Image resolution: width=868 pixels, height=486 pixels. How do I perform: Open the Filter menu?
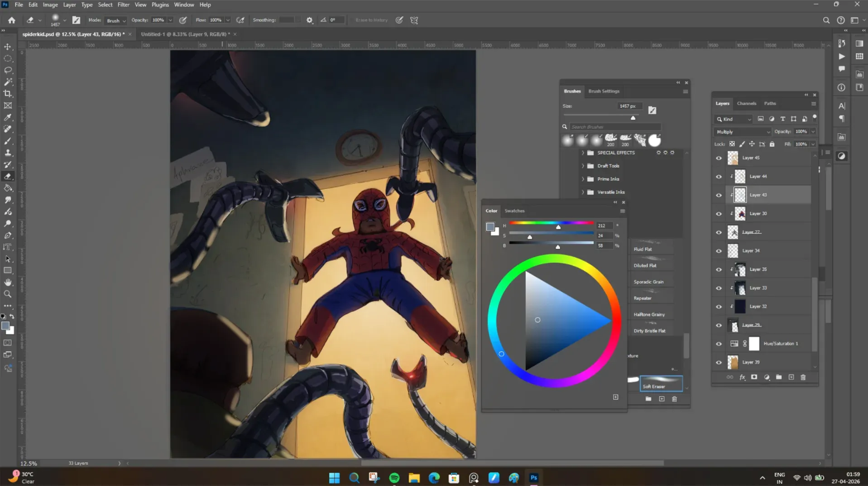pyautogui.click(x=123, y=5)
